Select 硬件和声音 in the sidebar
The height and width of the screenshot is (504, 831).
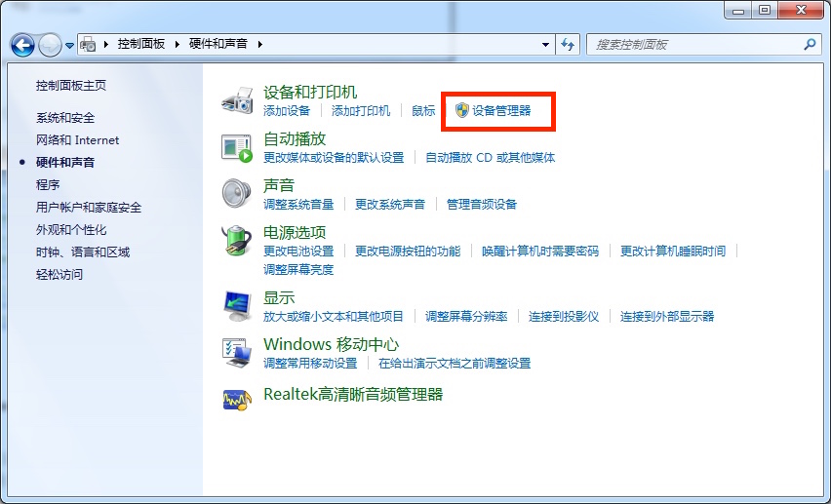tap(65, 162)
